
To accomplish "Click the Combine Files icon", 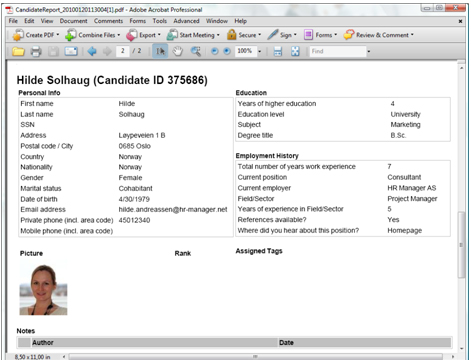I will click(71, 35).
